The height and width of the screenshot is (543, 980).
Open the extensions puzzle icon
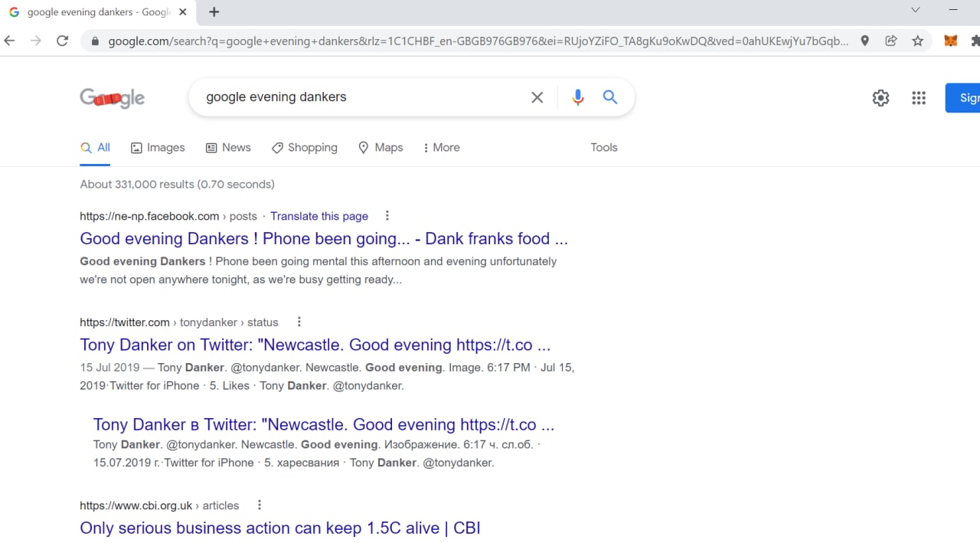(975, 41)
